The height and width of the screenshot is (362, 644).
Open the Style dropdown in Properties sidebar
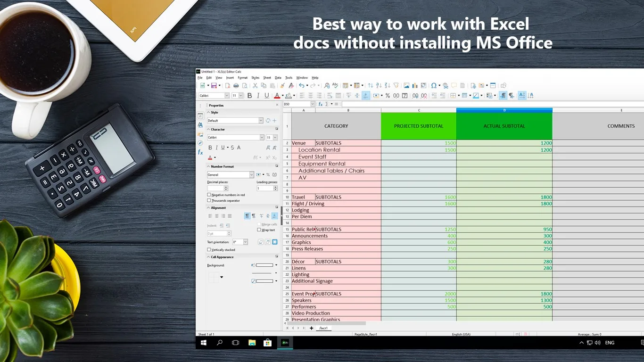(261, 121)
